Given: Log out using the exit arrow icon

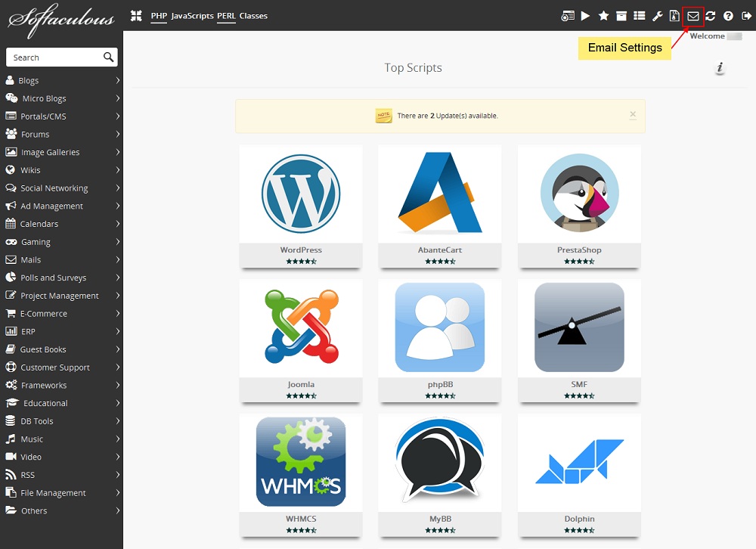Looking at the screenshot, I should pyautogui.click(x=746, y=16).
